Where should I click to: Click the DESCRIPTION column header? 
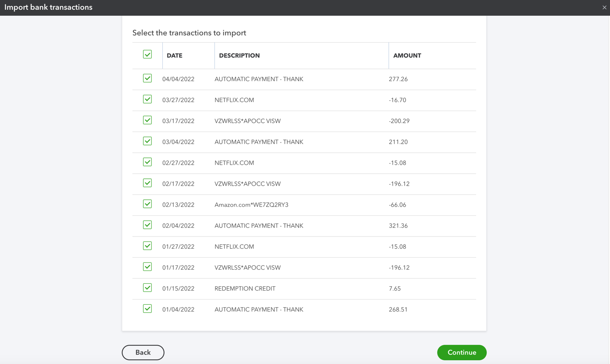(x=239, y=55)
